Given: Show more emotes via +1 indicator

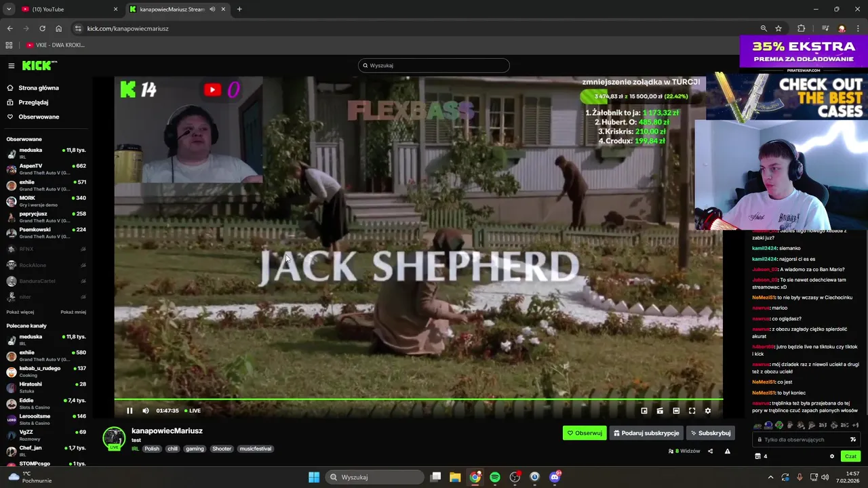Looking at the screenshot, I should 856,426.
